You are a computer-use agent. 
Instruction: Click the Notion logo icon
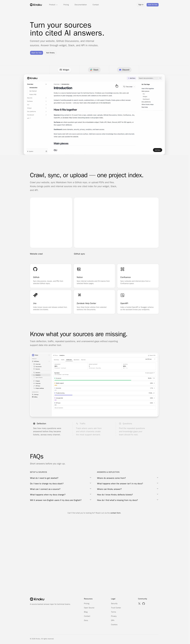pyautogui.click(x=79, y=269)
